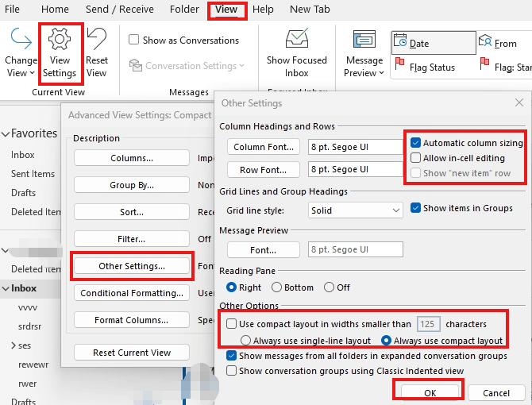
Task: Cancel the Other Settings dialog
Action: (496, 393)
